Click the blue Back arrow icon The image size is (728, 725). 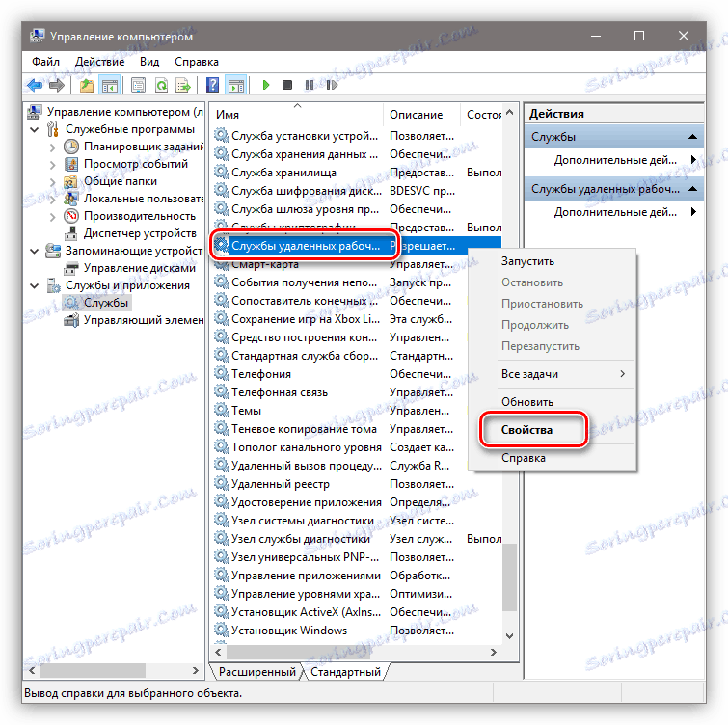pos(35,85)
